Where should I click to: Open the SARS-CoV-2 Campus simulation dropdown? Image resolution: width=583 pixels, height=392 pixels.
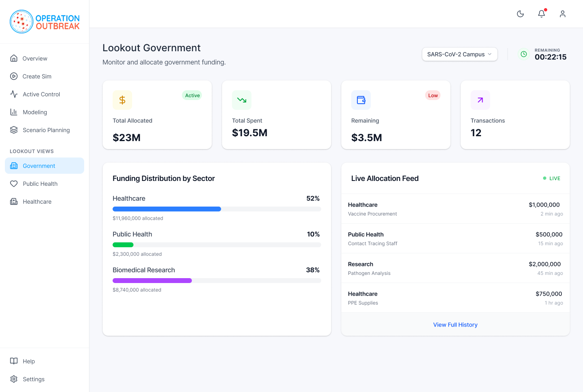click(x=459, y=54)
